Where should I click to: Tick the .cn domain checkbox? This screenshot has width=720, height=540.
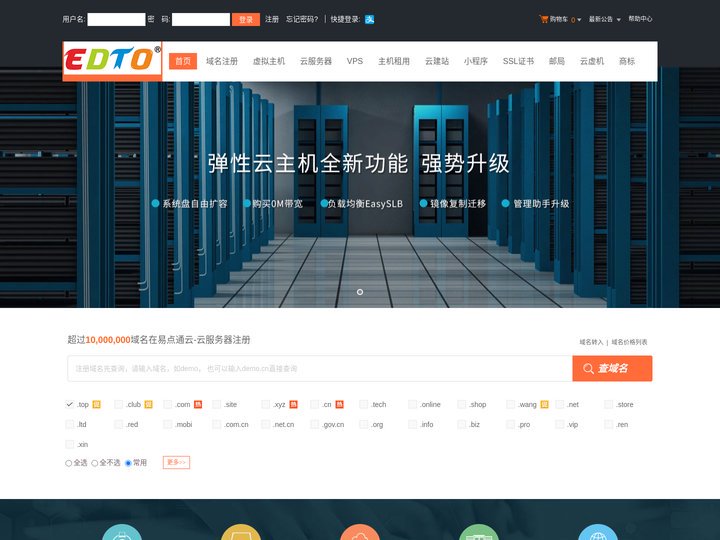pos(315,405)
